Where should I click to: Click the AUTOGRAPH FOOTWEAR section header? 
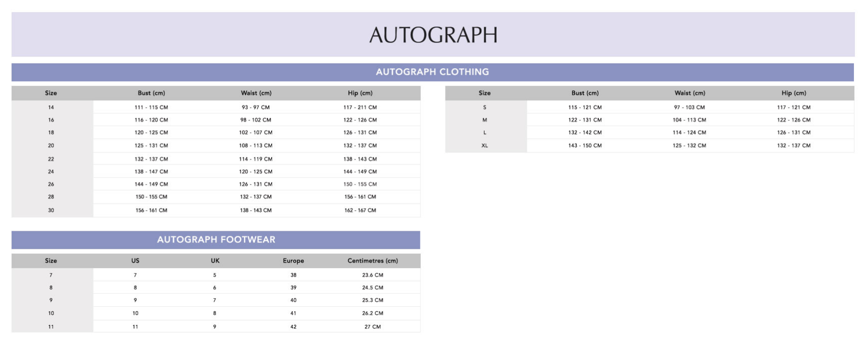[x=216, y=240]
